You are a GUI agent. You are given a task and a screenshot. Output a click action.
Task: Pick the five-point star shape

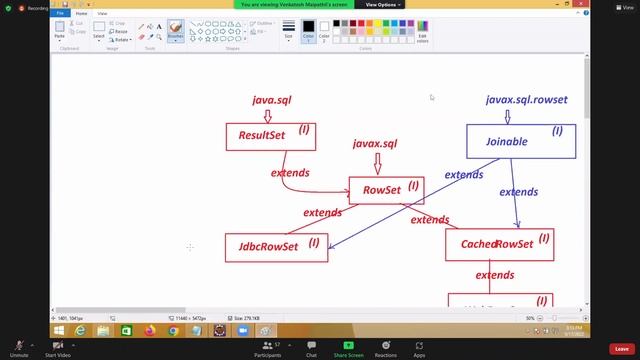pos(208,39)
